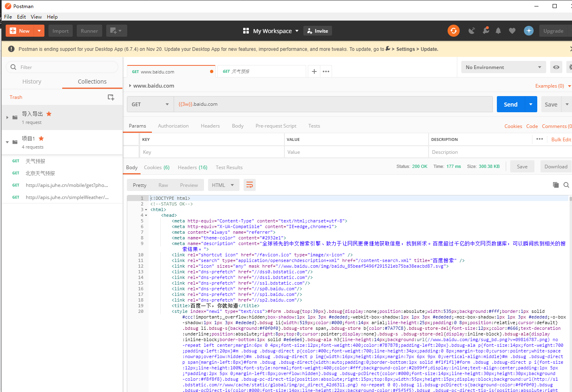Fold line 3 html tag arrow
Image resolution: width=572 pixels, height=392 pixels.
point(146,210)
